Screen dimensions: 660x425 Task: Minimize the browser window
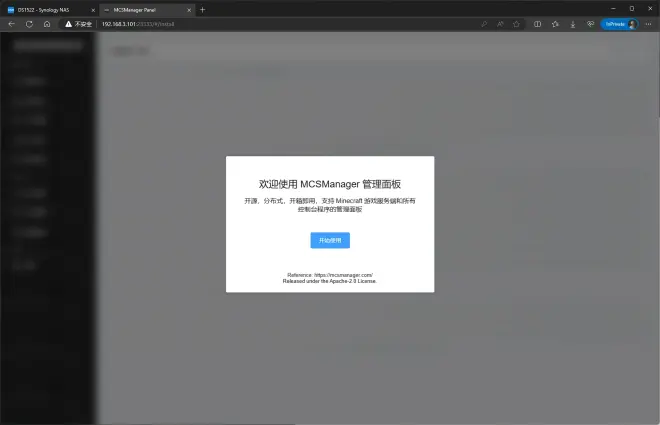coord(613,8)
